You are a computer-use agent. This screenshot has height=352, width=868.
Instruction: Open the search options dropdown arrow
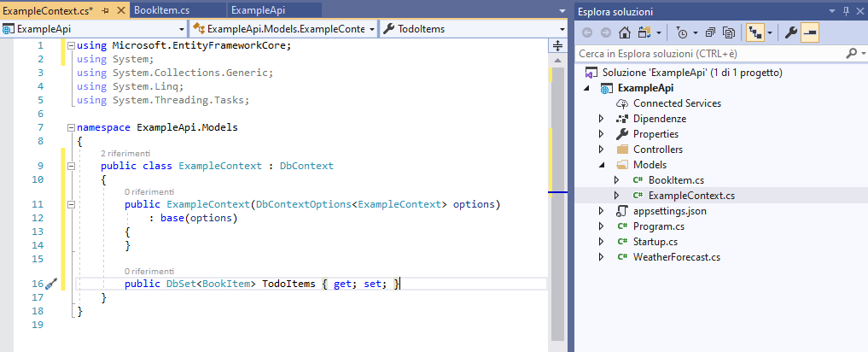tap(864, 54)
